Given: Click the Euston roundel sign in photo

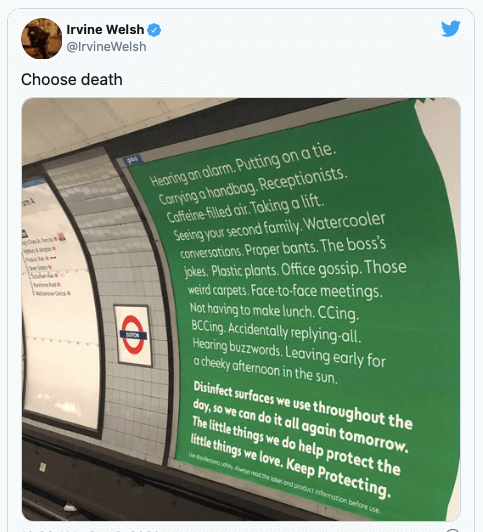Looking at the screenshot, I should (133, 335).
